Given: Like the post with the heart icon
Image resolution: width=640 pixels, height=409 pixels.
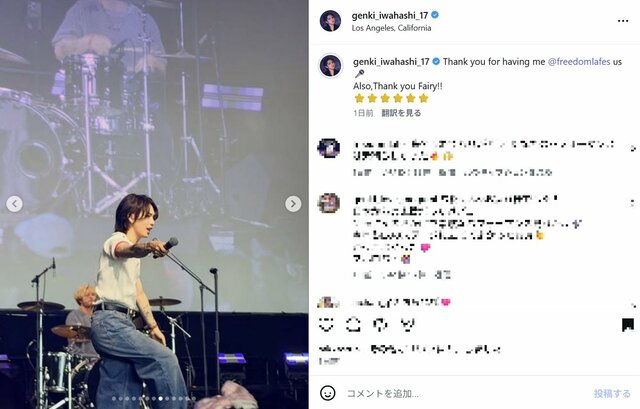Looking at the screenshot, I should coord(326,325).
